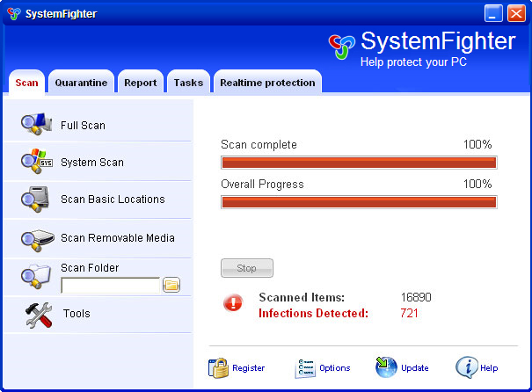Close the SystemFighter window
Screen dimensions: 532x392
point(516,13)
